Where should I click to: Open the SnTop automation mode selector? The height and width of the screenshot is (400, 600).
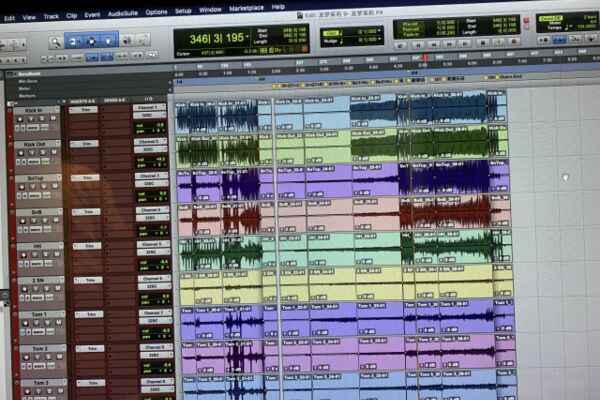47,195
